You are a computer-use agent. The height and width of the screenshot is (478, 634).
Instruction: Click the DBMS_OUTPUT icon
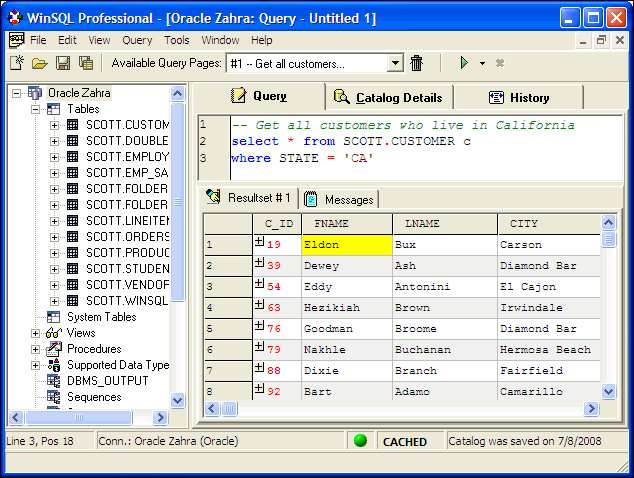pos(53,381)
